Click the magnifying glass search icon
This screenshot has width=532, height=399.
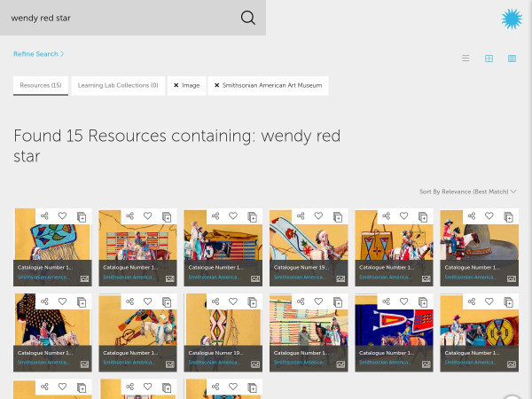(248, 18)
